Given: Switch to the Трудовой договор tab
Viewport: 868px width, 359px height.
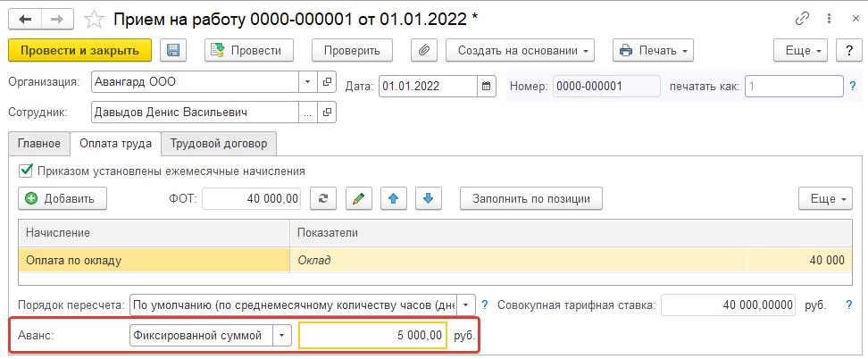Looking at the screenshot, I should click(x=220, y=143).
